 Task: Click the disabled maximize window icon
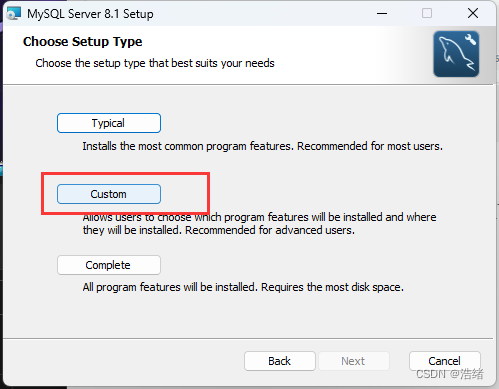427,14
